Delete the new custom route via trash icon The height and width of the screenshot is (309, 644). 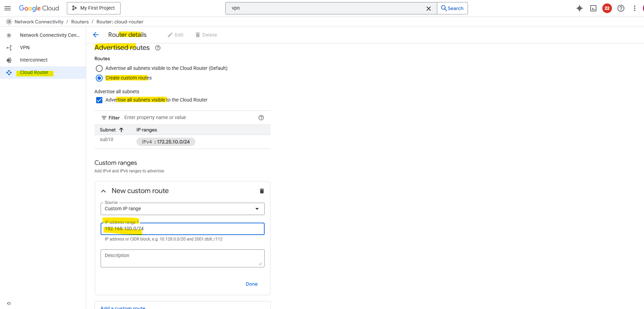tap(262, 191)
